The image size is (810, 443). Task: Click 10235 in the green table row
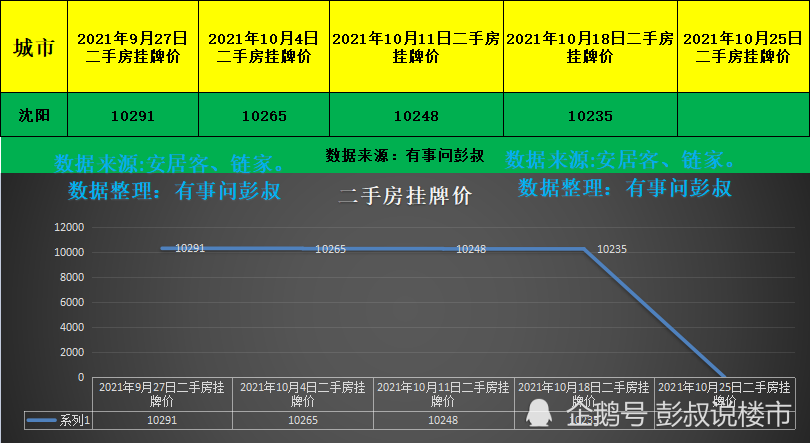tap(590, 116)
